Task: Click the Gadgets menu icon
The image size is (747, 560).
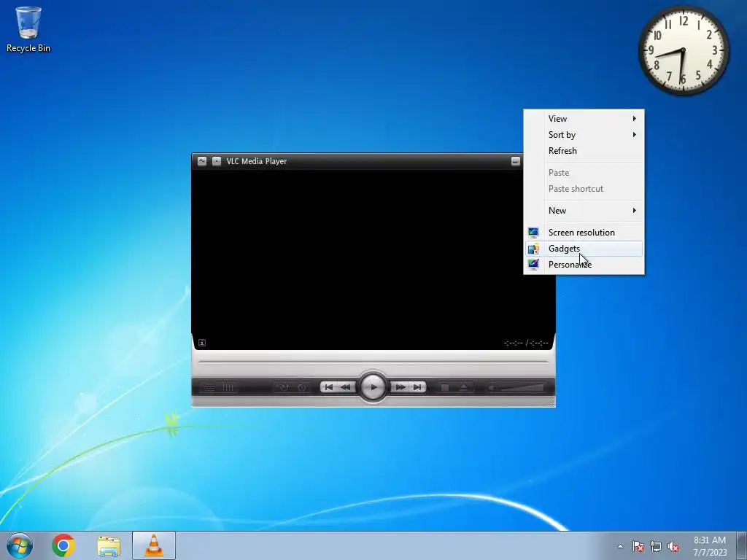Action: (x=533, y=249)
